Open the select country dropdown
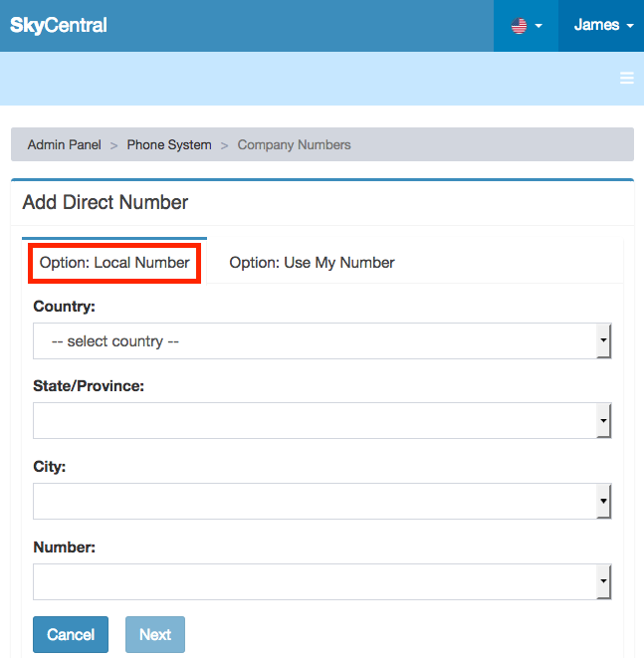The height and width of the screenshot is (658, 644). (x=322, y=340)
